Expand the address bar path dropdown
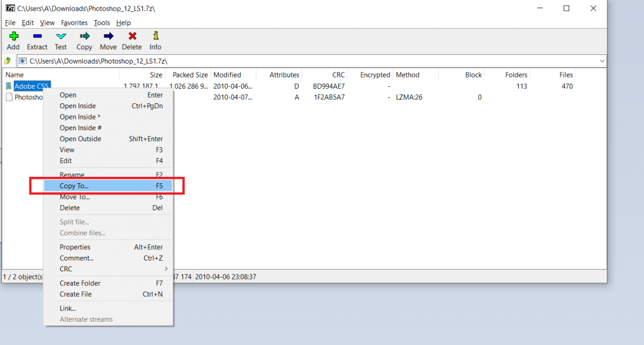 (x=602, y=61)
